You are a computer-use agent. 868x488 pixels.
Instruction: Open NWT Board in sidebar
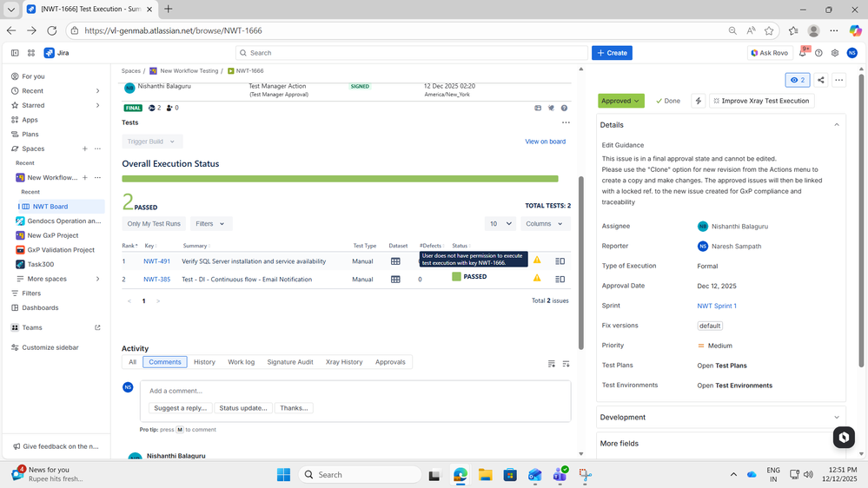61,207
